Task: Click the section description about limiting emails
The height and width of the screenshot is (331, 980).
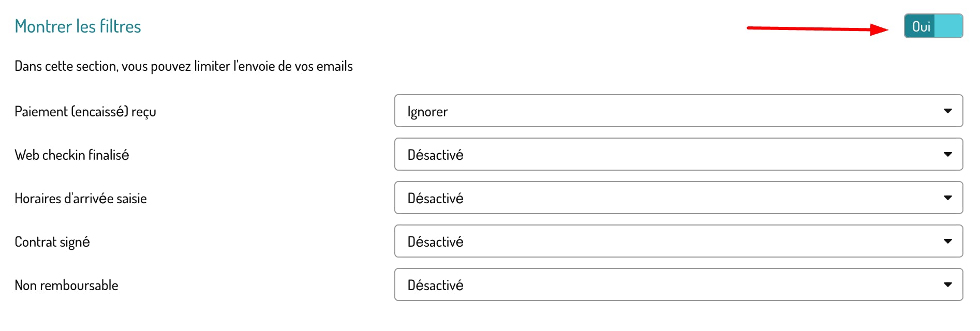Action: [x=184, y=66]
